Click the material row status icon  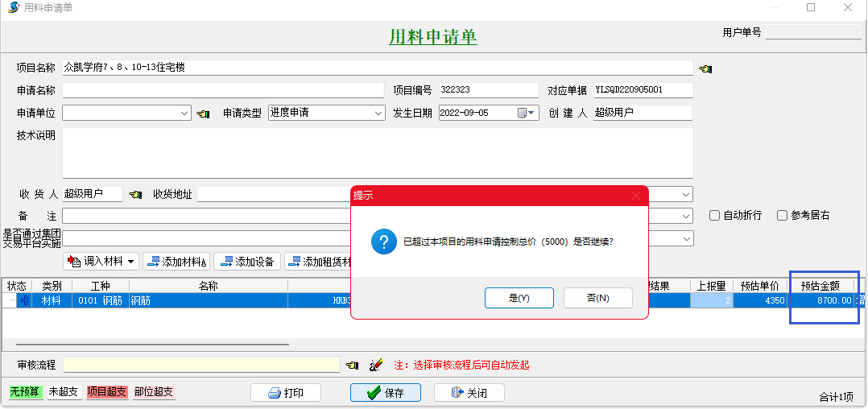[24, 300]
